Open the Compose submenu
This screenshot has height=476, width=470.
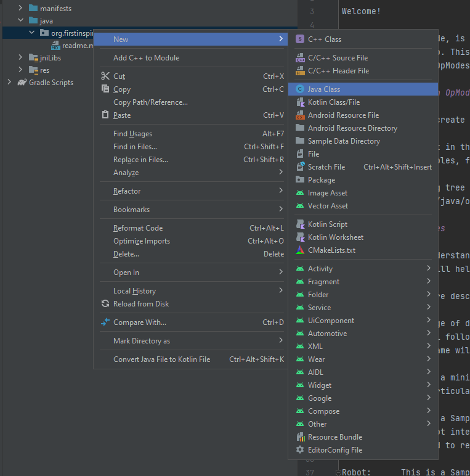click(363, 411)
